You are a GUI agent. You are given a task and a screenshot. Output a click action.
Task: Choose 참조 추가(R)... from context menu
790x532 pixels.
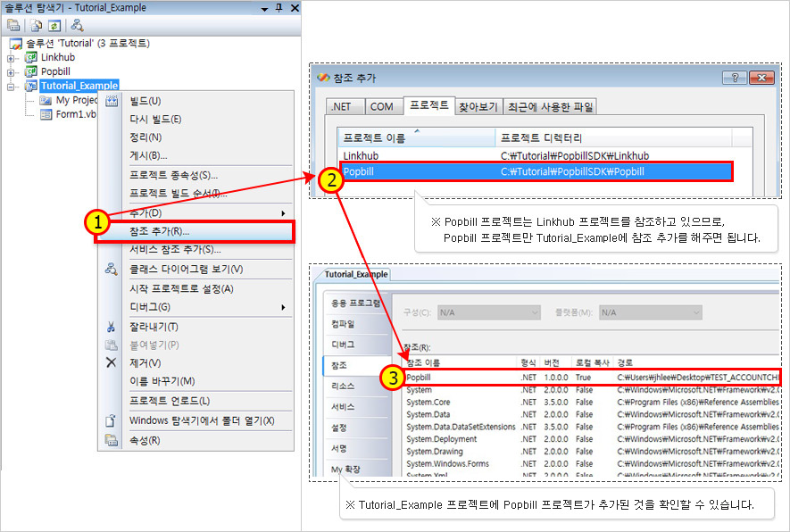[195, 232]
